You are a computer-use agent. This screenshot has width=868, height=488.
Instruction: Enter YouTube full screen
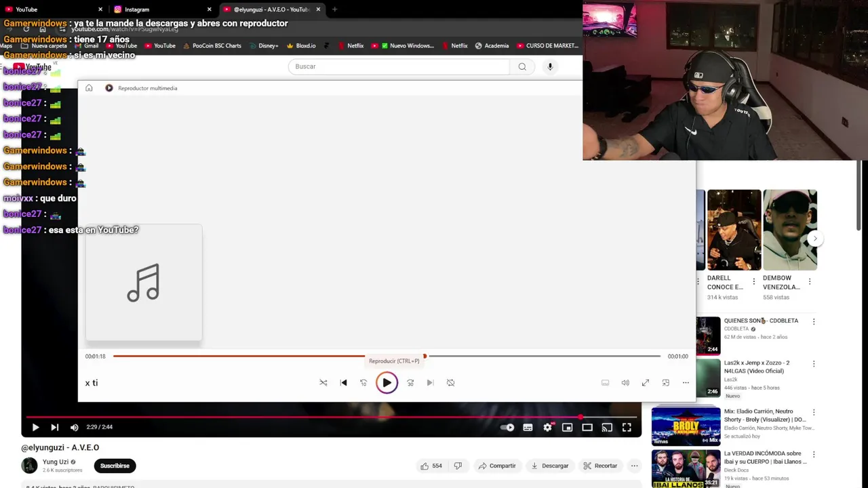point(627,428)
